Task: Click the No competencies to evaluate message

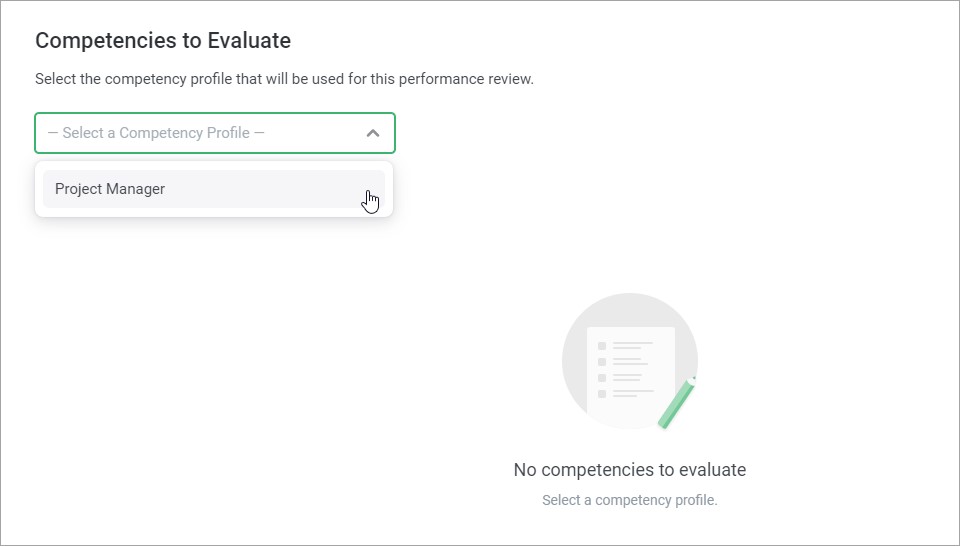Action: (630, 470)
